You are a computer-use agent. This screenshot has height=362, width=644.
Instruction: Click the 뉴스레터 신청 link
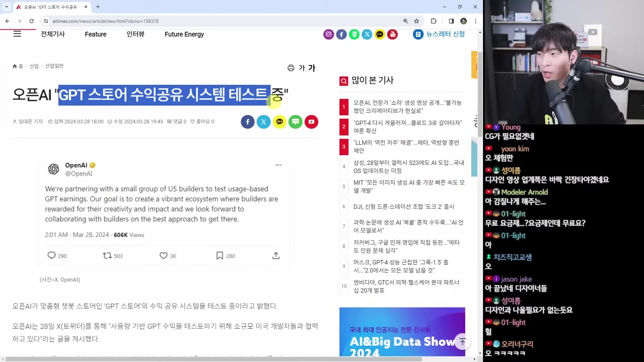446,34
